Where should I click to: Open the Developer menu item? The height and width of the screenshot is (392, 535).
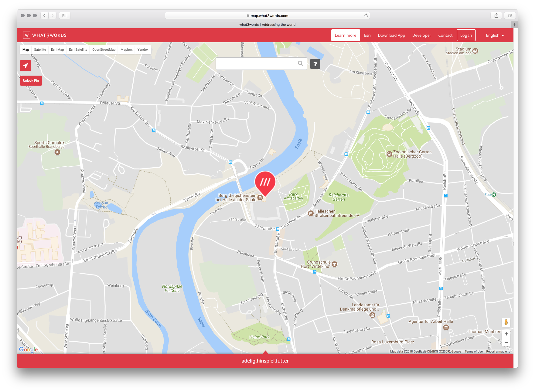421,35
